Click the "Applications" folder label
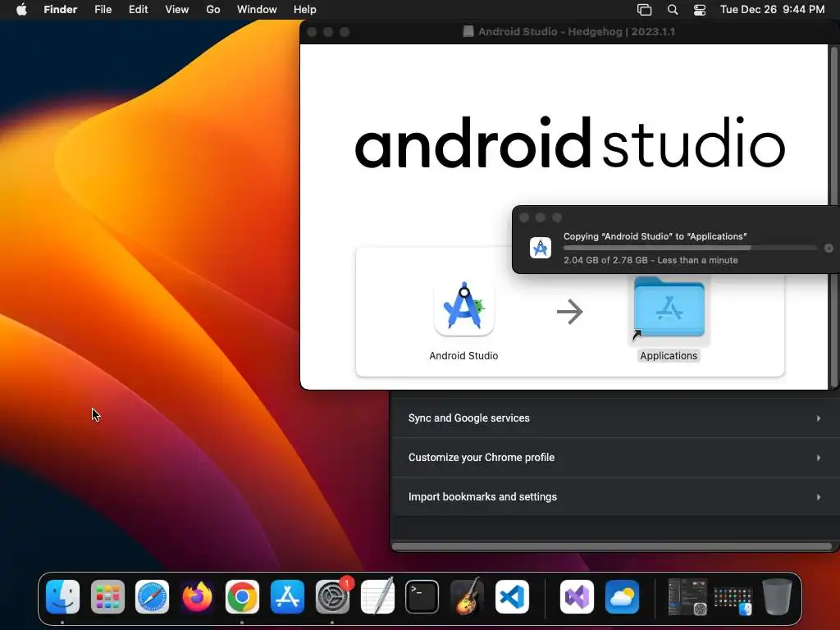This screenshot has width=840, height=630. tap(669, 356)
